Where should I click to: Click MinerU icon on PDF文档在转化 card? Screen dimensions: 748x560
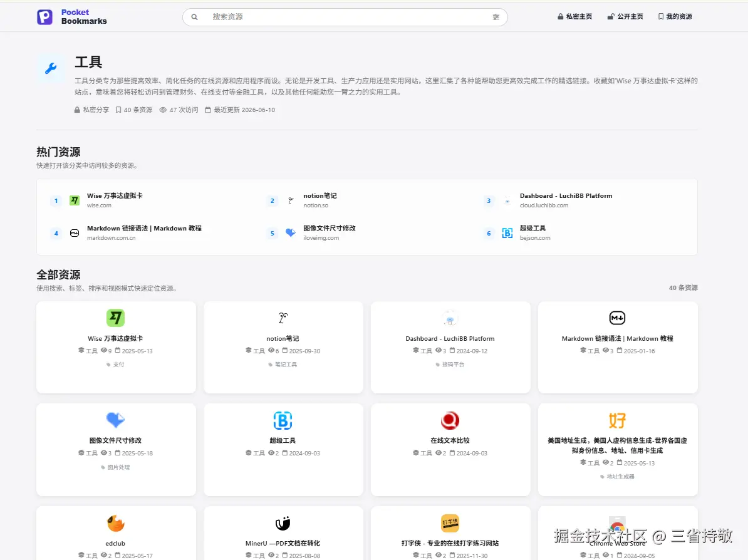pyautogui.click(x=283, y=523)
